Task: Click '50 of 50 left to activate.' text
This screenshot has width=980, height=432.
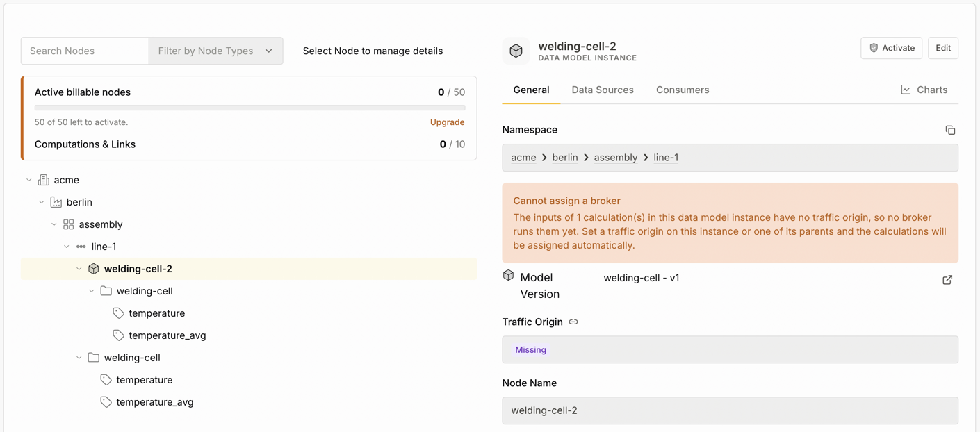Action: [x=81, y=122]
